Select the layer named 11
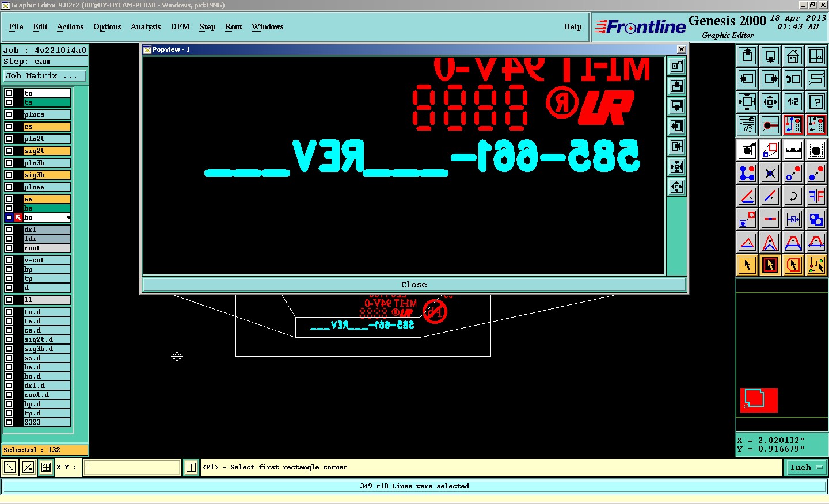Screen dimensions: 829x504 click(x=47, y=300)
